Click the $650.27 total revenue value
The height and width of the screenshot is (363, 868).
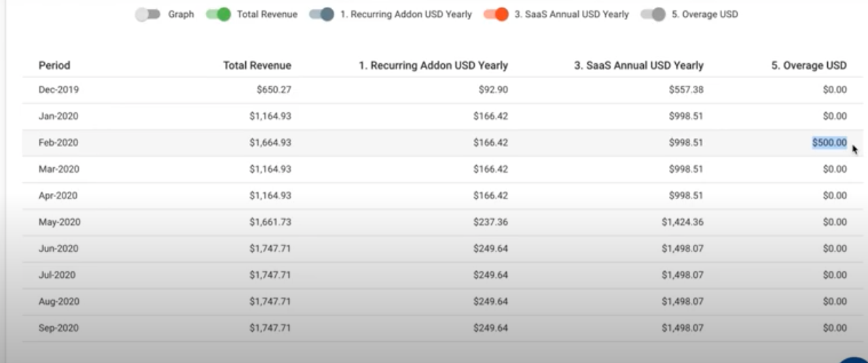(x=274, y=90)
